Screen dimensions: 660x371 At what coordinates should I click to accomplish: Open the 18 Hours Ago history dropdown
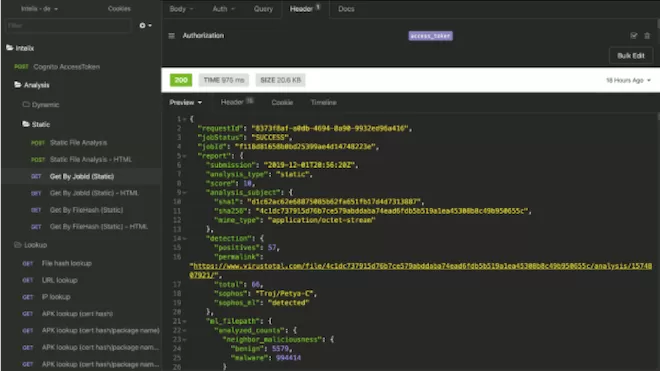[628, 80]
